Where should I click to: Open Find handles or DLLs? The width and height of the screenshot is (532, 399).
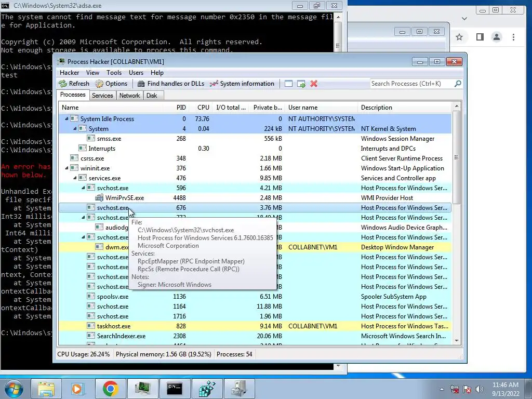point(171,84)
